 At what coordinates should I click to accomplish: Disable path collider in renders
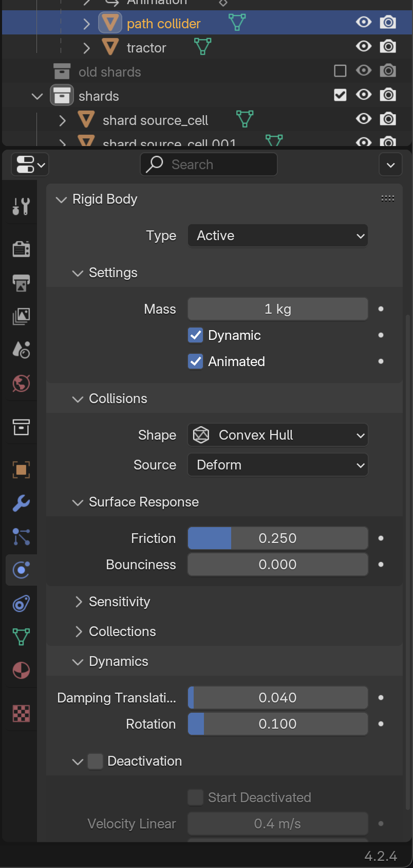click(x=388, y=22)
